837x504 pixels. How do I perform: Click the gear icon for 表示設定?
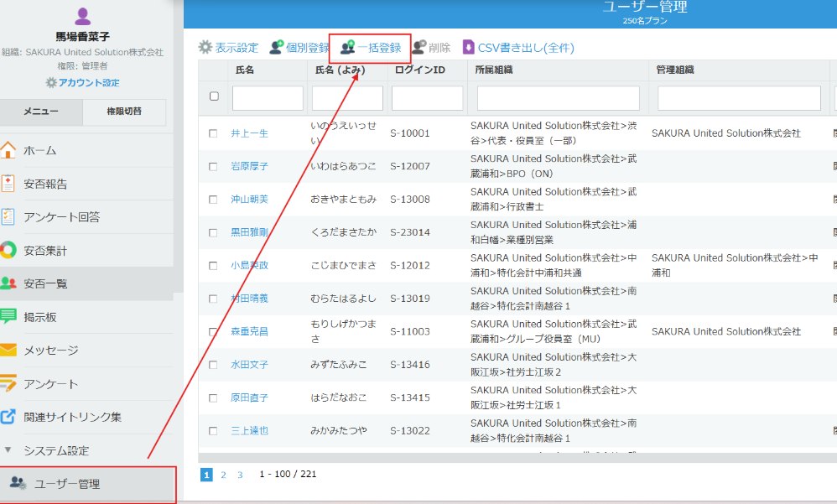[x=205, y=48]
